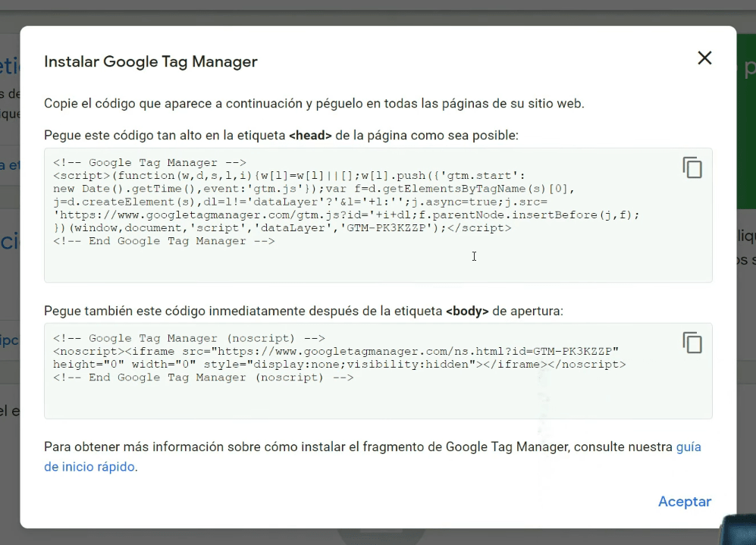
Task: Click the 'height="0" width="0"' code line
Action: (x=340, y=365)
